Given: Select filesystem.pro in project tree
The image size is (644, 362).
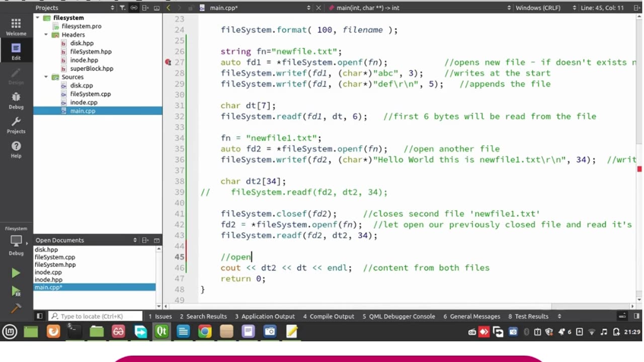Looking at the screenshot, I should [82, 26].
